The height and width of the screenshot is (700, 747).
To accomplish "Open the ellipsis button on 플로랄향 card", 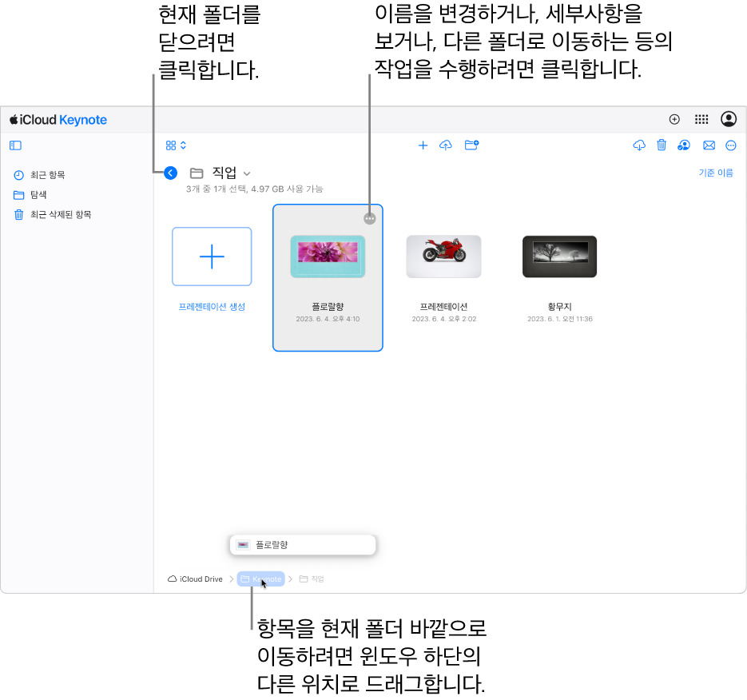I will (370, 219).
